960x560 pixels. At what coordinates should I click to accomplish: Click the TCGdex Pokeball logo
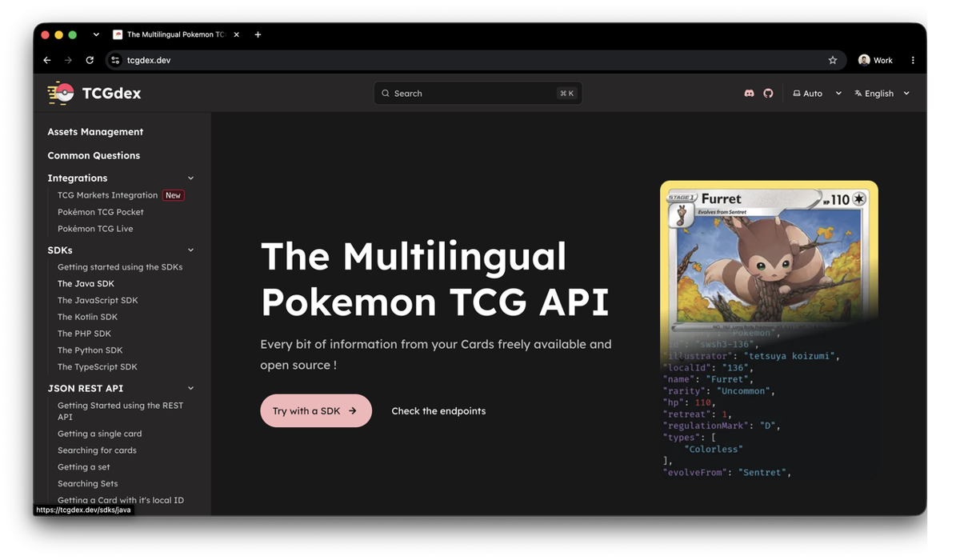coord(61,93)
